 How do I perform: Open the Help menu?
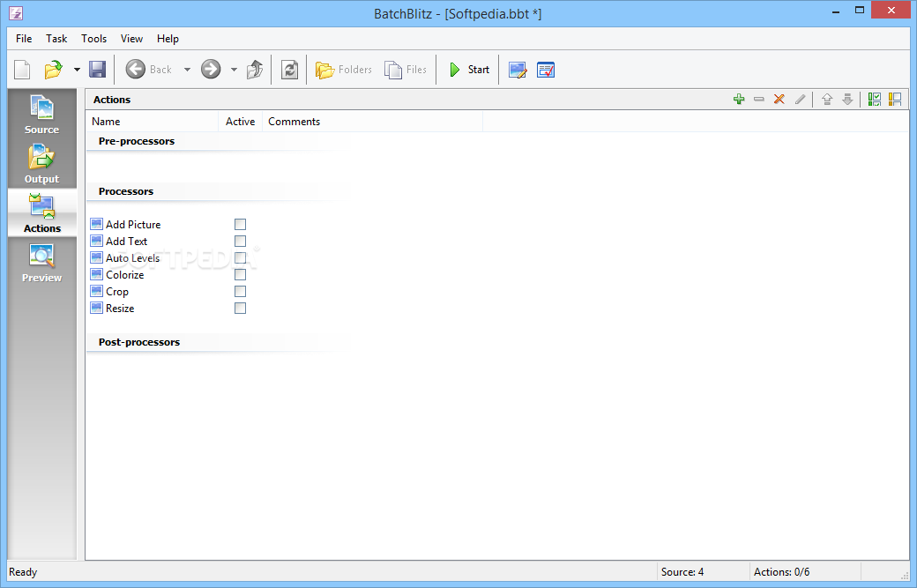pyautogui.click(x=168, y=39)
